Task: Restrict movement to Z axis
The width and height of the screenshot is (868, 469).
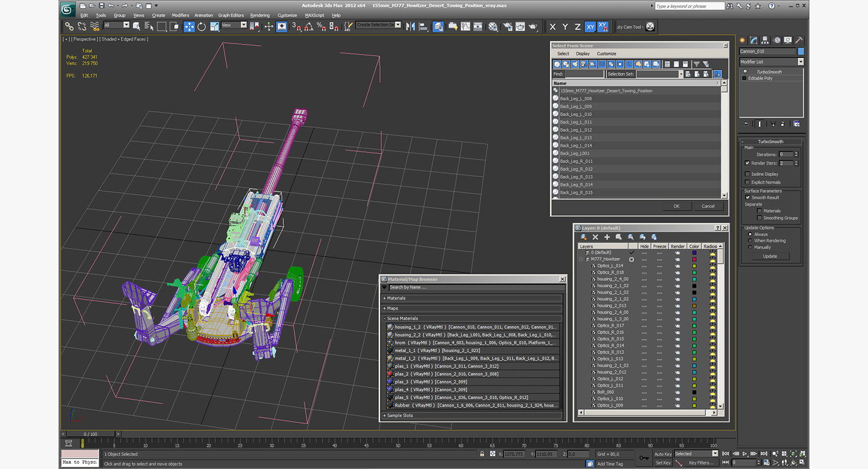Action: coord(578,26)
